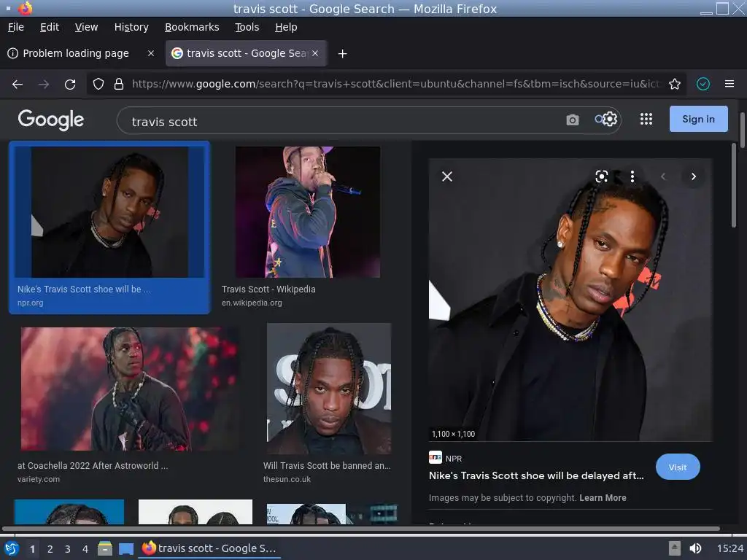
Task: Click the Google logo
Action: click(51, 120)
